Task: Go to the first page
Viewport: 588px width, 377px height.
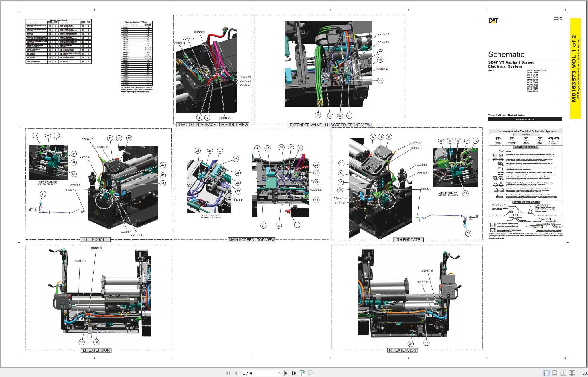Action: tap(228, 373)
